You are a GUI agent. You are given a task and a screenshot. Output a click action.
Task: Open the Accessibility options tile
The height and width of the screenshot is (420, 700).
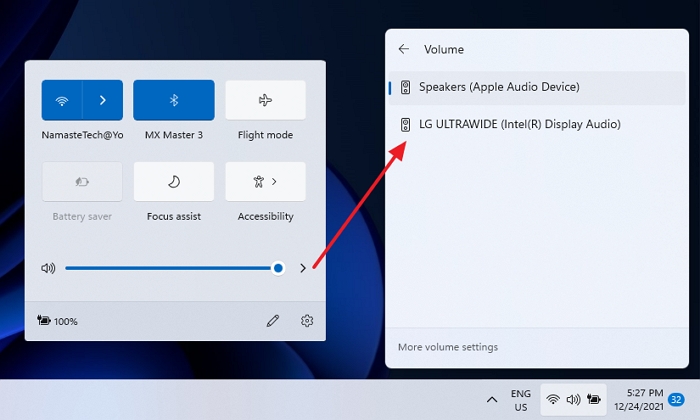(x=265, y=182)
